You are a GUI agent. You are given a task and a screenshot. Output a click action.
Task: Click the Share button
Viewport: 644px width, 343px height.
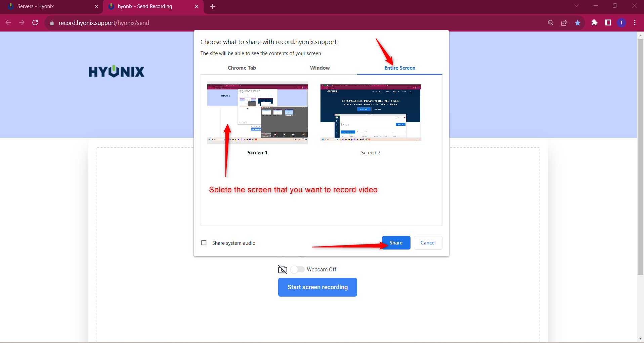pyautogui.click(x=396, y=242)
